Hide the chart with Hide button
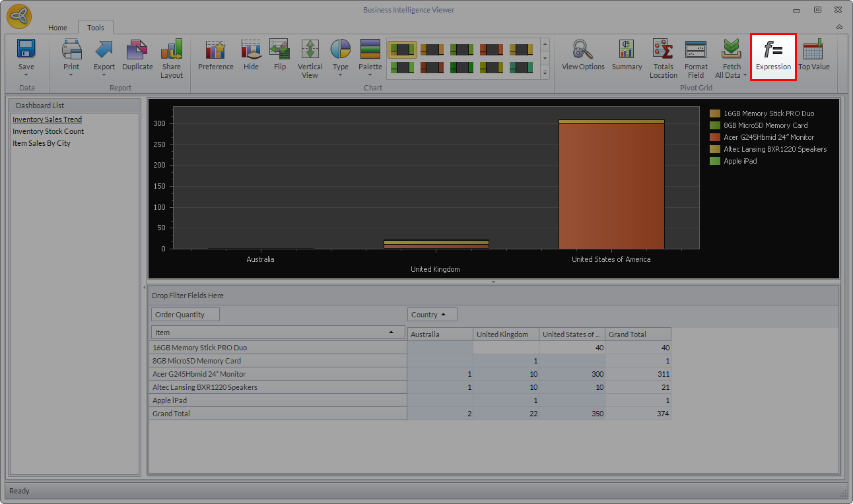Viewport: 853px width, 504px height. 251,55
